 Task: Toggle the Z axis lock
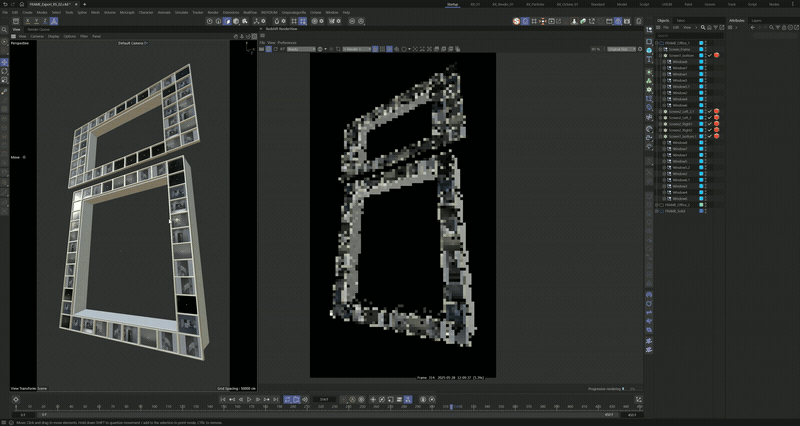click(x=45, y=21)
